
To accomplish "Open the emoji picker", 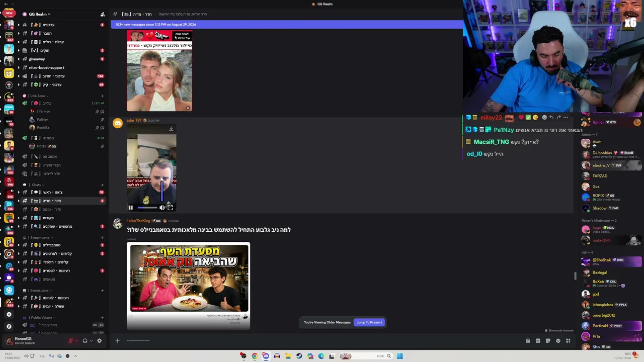I will coord(558,341).
